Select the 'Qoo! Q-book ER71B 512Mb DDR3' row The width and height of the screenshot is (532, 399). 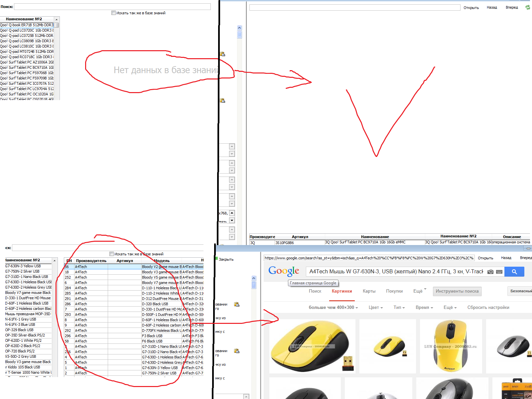[x=27, y=25]
